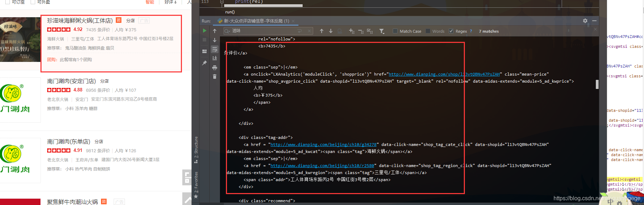Clear console output with the trash icon
The width and height of the screenshot is (644, 205).
[215, 77]
